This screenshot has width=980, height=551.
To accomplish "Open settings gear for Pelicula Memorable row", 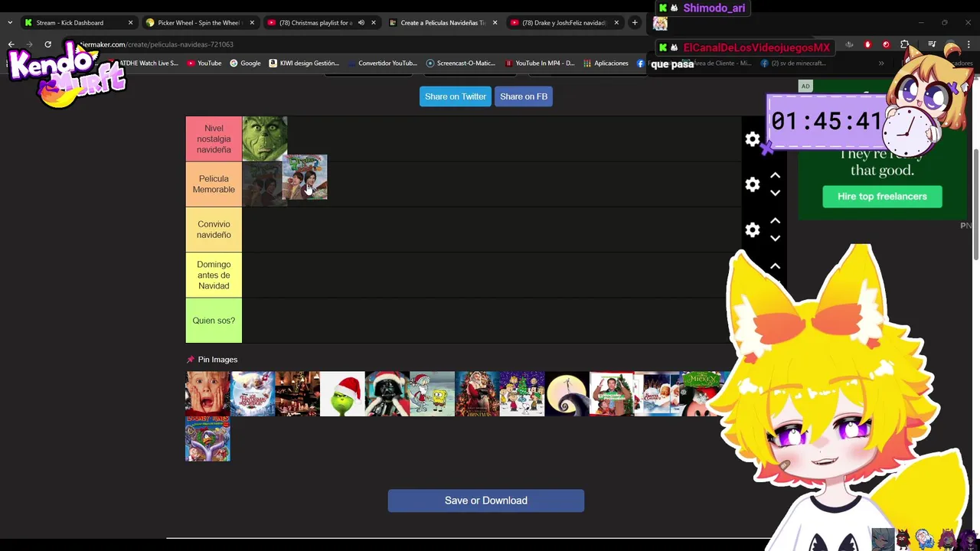I will (x=753, y=184).
